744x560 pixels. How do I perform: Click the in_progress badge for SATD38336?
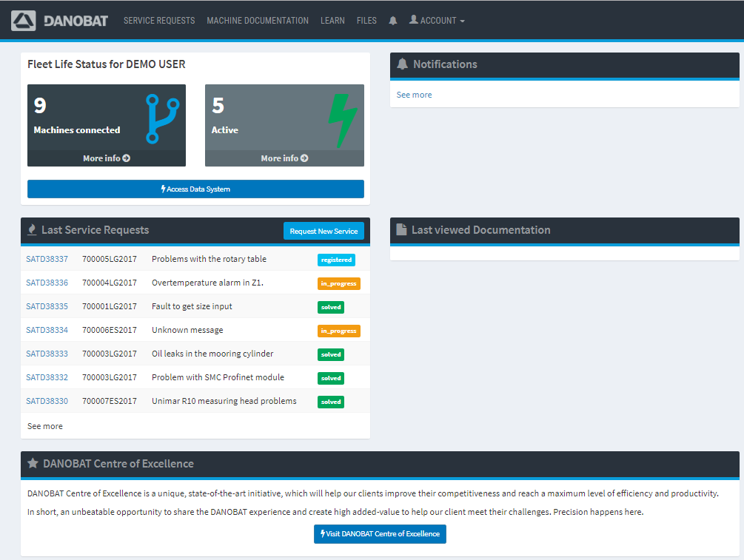pos(339,283)
